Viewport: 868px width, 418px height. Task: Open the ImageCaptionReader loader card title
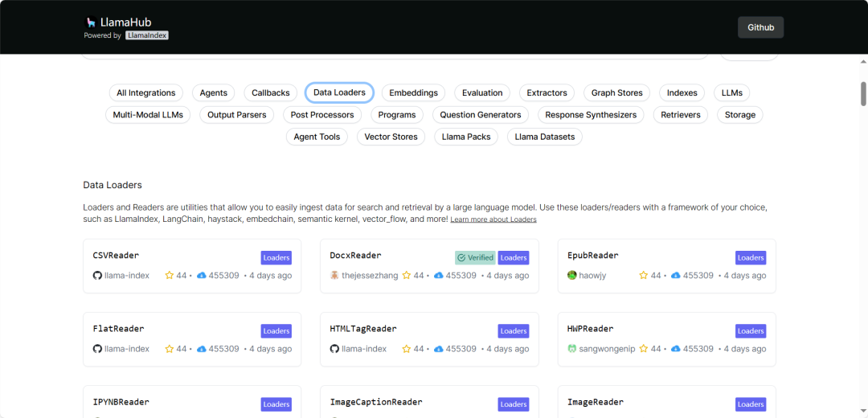376,402
